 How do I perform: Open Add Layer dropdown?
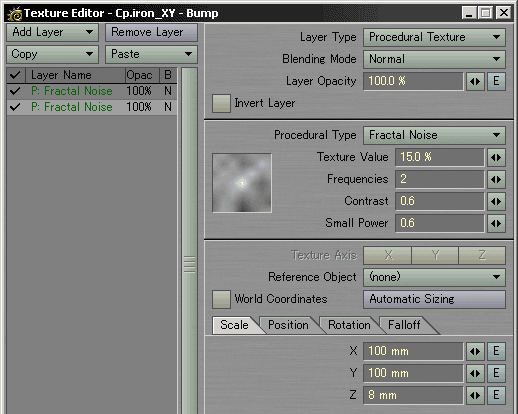click(x=53, y=32)
